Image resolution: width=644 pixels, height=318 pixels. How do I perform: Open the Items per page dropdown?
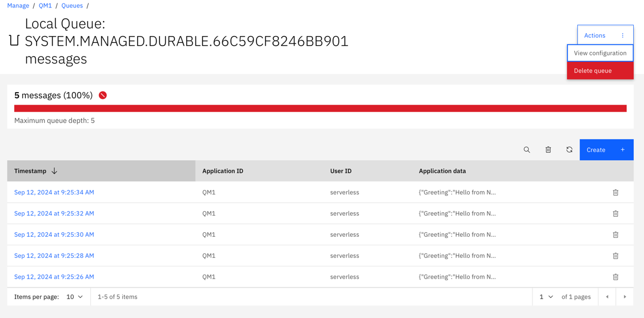(x=75, y=297)
